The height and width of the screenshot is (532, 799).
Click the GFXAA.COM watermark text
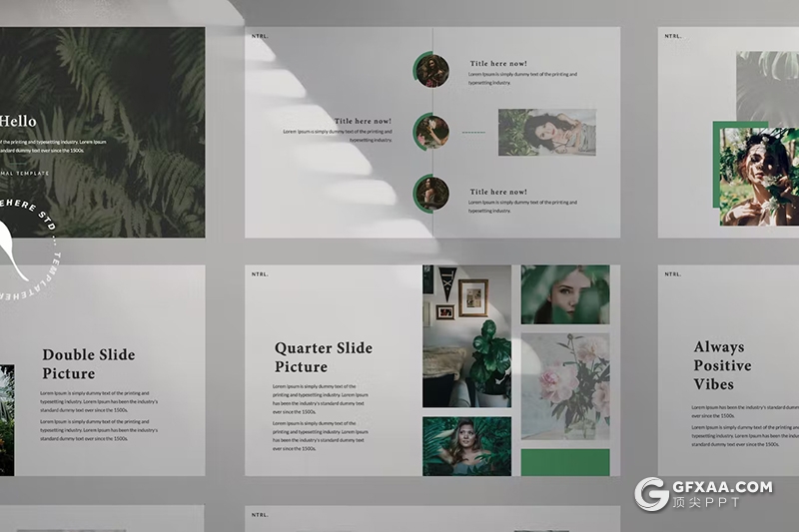click(723, 487)
